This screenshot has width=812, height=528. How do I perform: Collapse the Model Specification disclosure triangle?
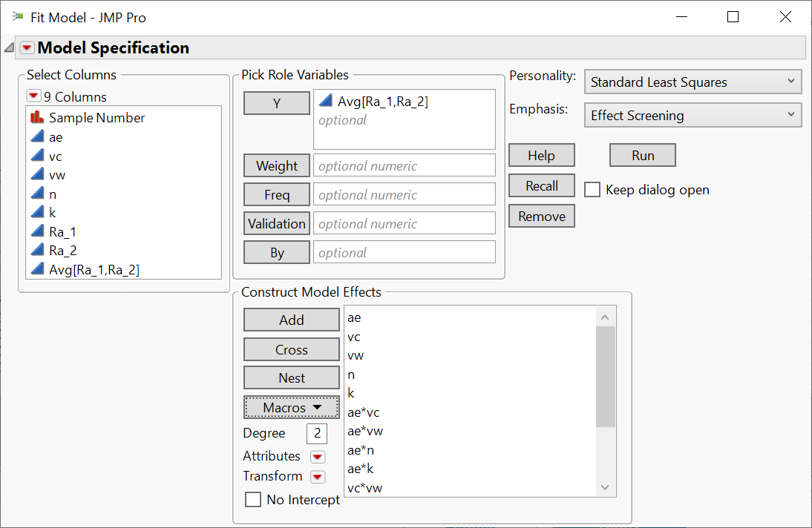[9, 48]
